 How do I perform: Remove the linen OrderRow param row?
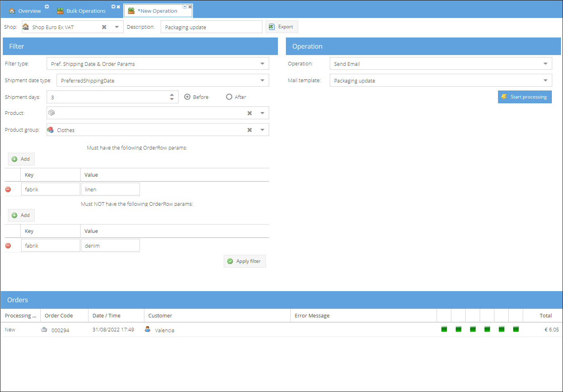(x=8, y=189)
